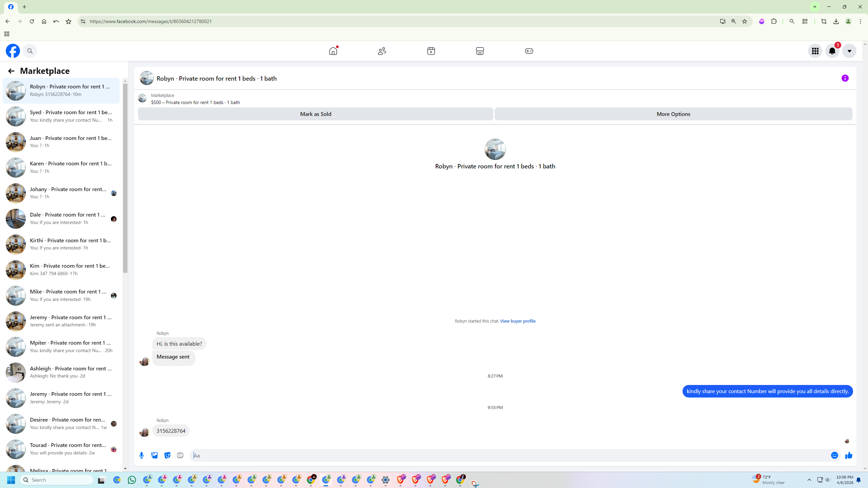Click More Options button
868x488 pixels.
(x=673, y=114)
